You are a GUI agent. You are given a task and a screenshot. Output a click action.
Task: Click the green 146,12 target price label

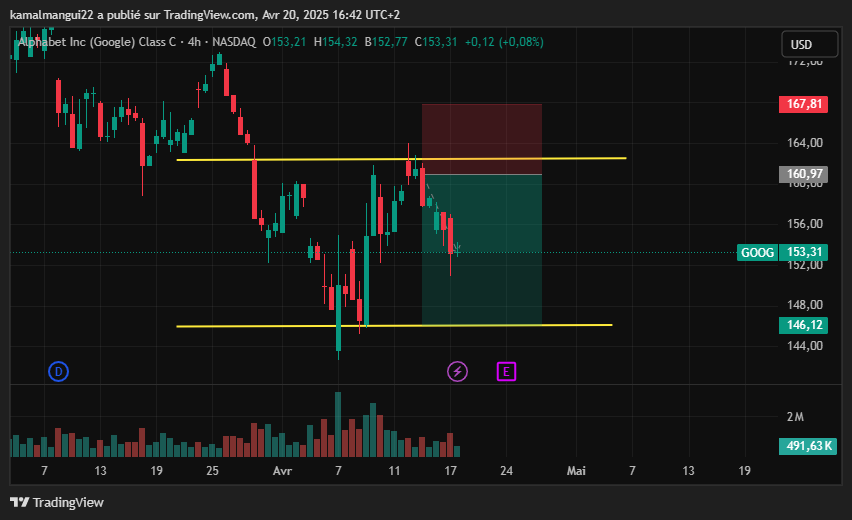pos(803,325)
